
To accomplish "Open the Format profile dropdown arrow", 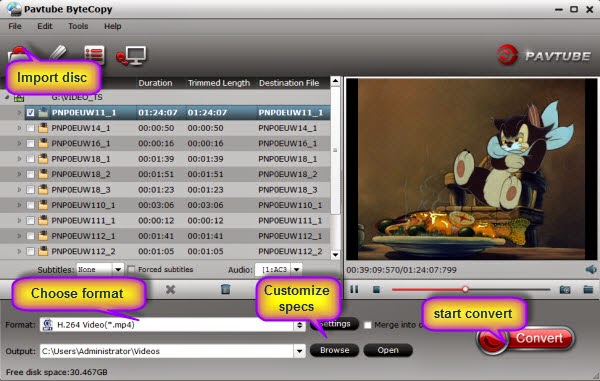I will click(300, 325).
